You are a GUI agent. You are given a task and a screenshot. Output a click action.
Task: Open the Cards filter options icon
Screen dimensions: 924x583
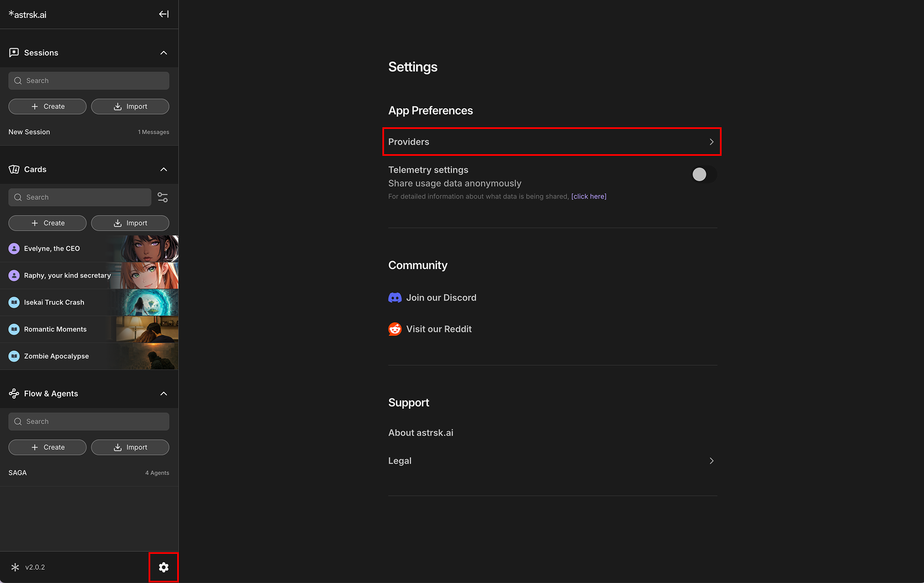click(x=163, y=197)
